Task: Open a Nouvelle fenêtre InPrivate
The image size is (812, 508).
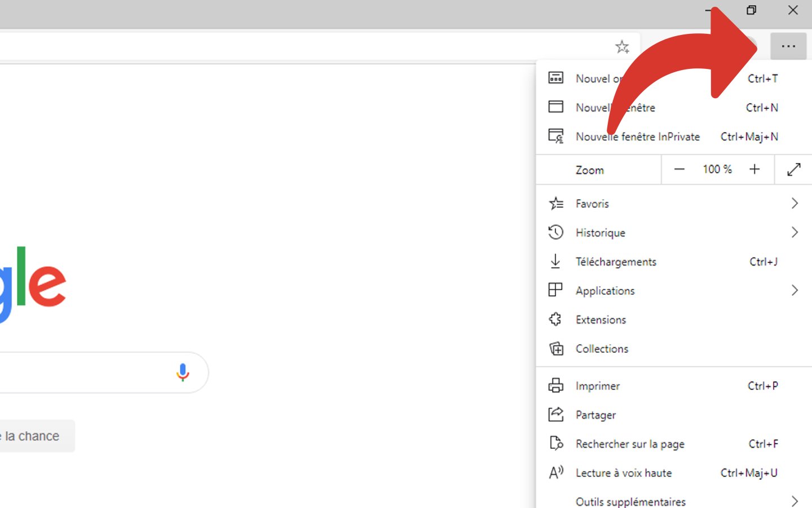Action: pyautogui.click(x=637, y=136)
